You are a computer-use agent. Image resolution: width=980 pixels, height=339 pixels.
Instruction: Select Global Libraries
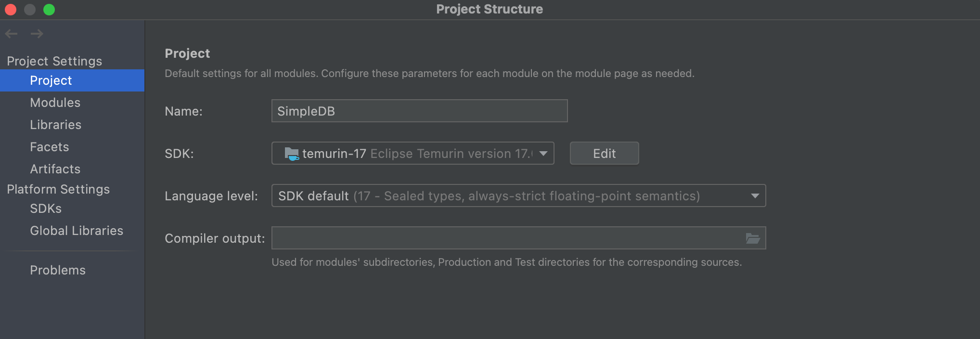pyautogui.click(x=77, y=230)
